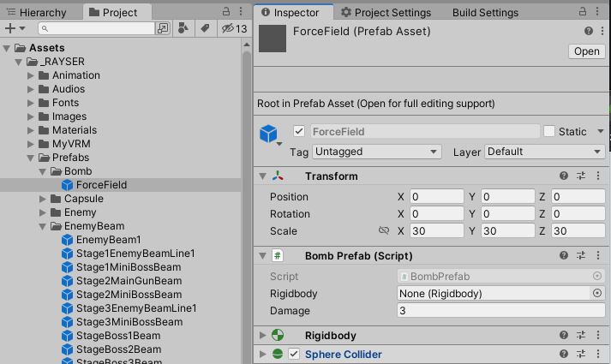Viewport: 611px width, 364px height.
Task: Toggle constrained proportions link on Scale
Action: pos(384,230)
